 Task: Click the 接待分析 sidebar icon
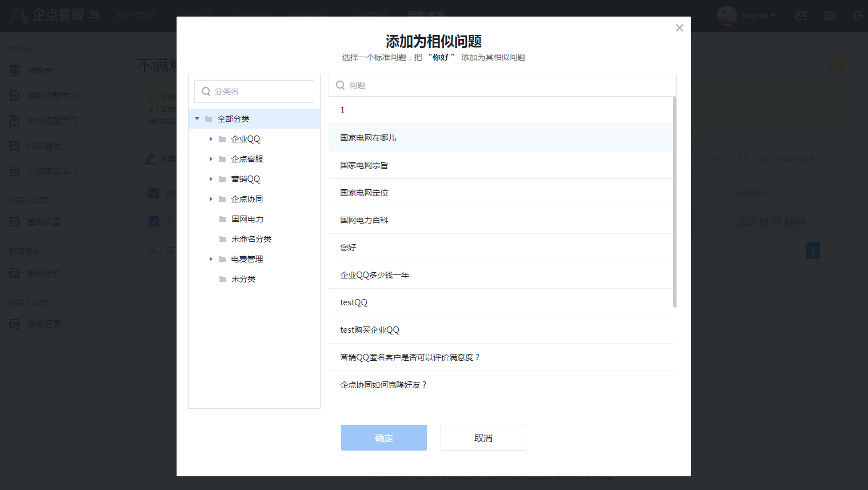point(15,273)
